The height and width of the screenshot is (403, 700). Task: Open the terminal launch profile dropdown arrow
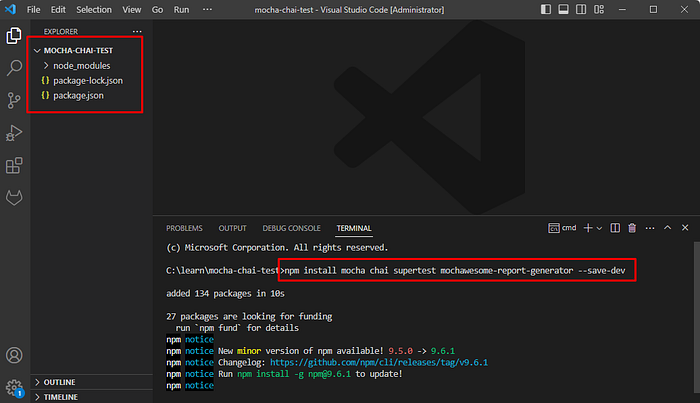tap(600, 229)
